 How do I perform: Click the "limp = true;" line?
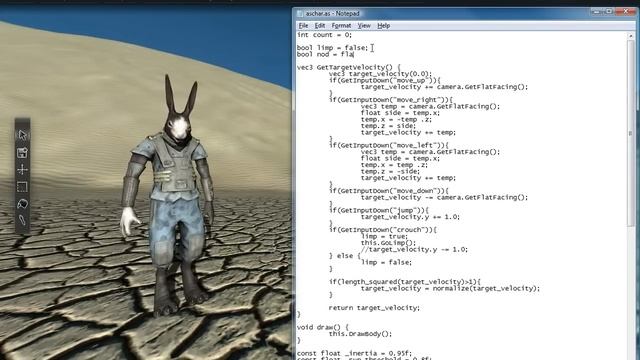coord(384,236)
